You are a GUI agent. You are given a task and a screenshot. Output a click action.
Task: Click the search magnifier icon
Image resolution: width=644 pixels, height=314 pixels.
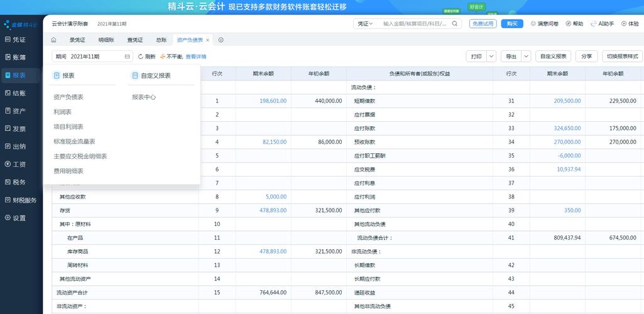point(455,23)
